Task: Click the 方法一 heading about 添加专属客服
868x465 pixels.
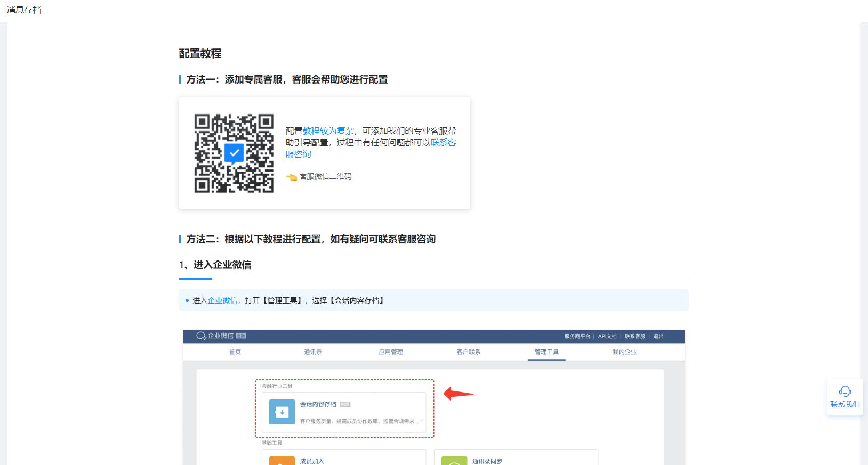Action: click(287, 79)
